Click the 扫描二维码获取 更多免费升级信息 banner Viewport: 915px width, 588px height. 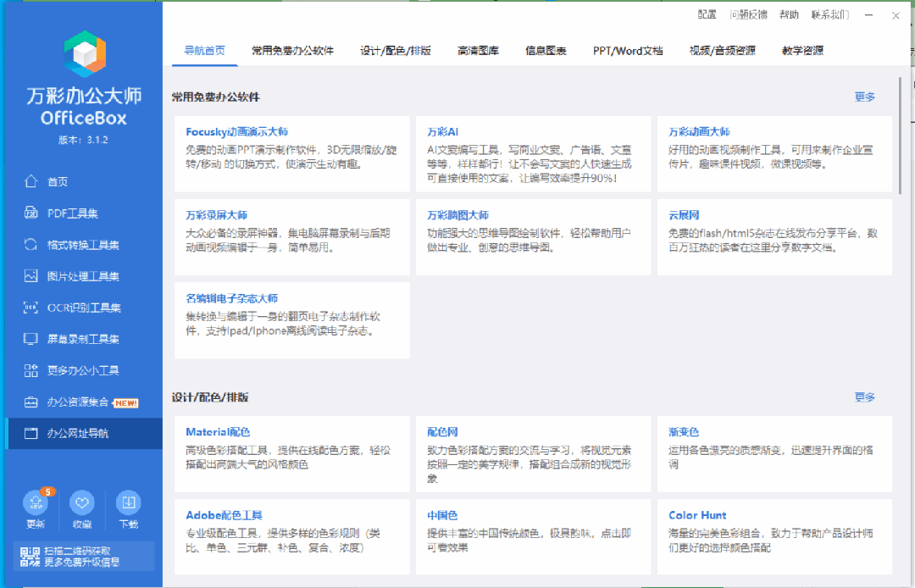tap(84, 557)
